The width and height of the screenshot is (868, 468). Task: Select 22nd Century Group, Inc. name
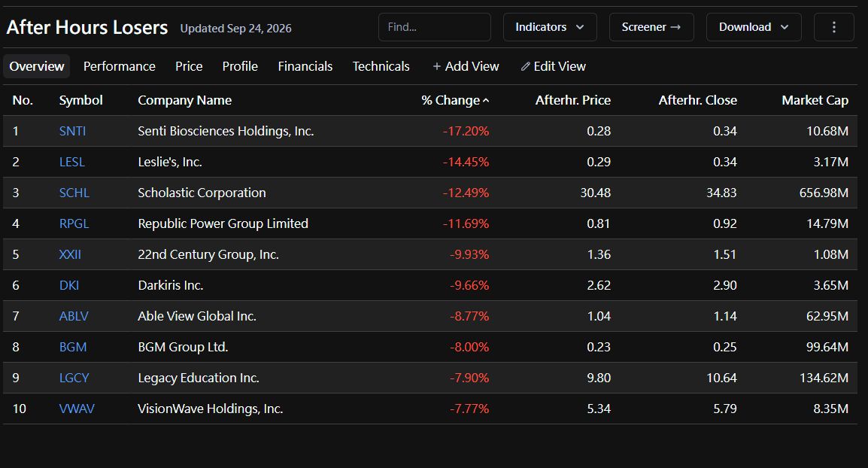(208, 255)
